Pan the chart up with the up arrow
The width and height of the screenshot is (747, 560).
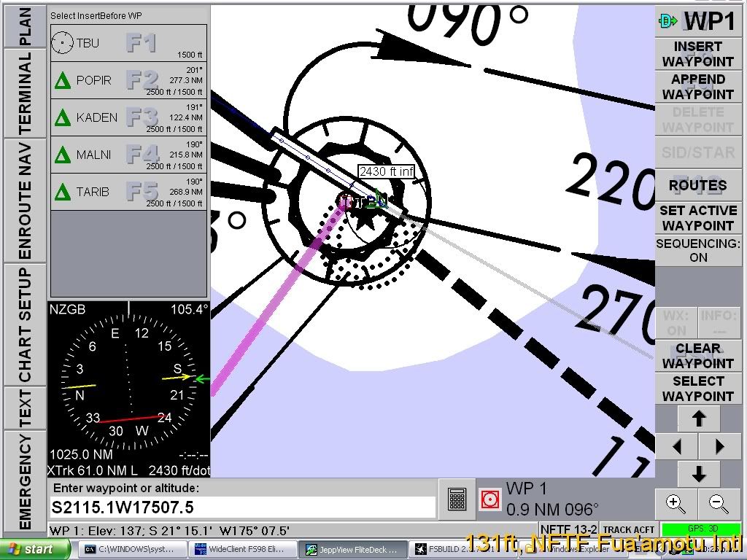click(698, 419)
